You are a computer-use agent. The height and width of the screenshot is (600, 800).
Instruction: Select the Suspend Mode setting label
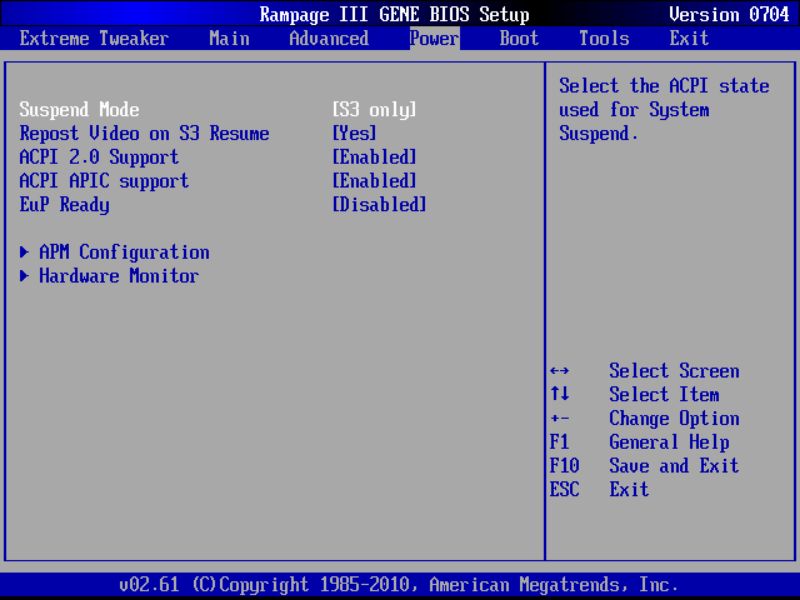point(79,110)
